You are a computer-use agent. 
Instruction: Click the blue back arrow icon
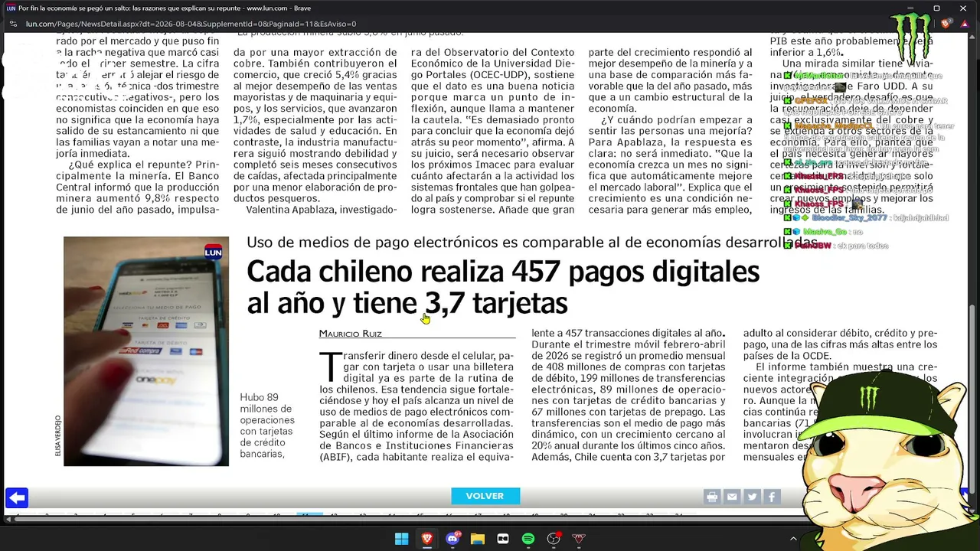[x=17, y=497]
